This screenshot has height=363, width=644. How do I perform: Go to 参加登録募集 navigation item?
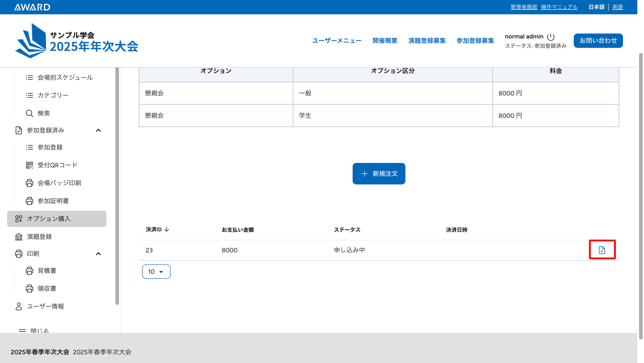tap(475, 41)
